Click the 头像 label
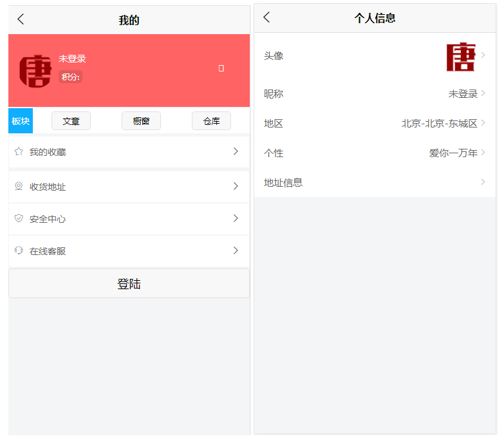 pos(274,56)
